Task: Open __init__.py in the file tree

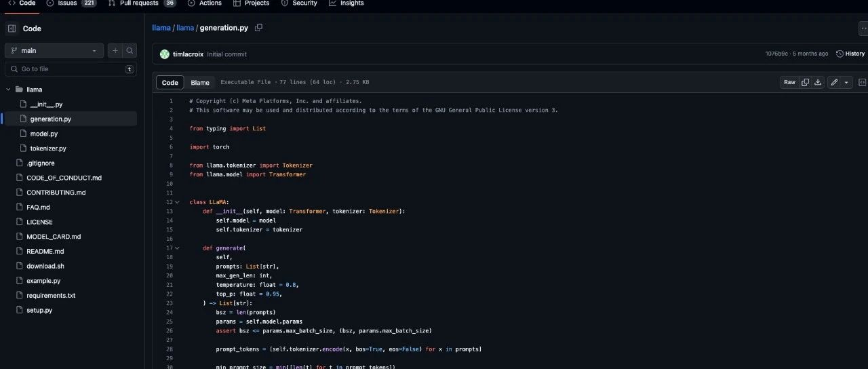Action: [x=46, y=104]
